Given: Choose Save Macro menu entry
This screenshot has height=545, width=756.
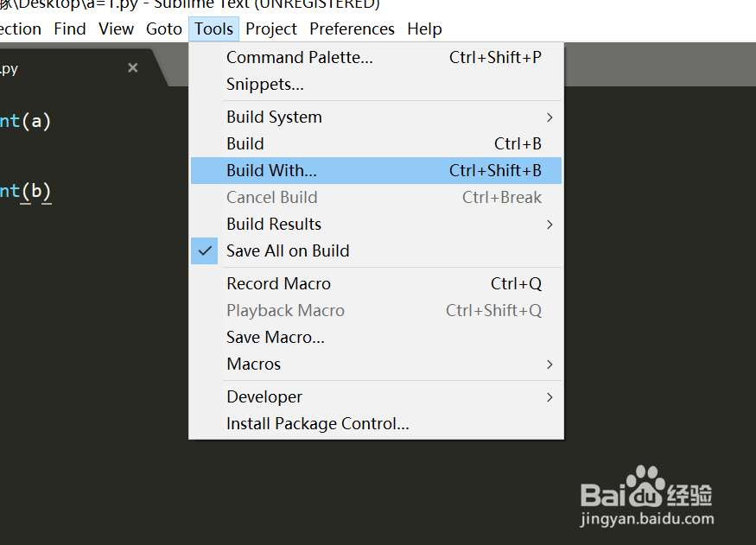Looking at the screenshot, I should point(275,337).
